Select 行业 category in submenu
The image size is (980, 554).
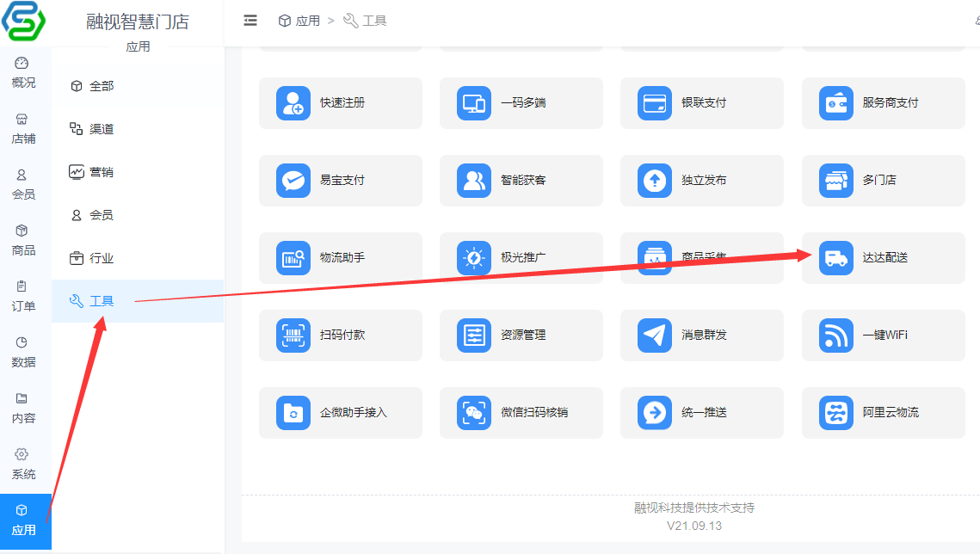(138, 258)
